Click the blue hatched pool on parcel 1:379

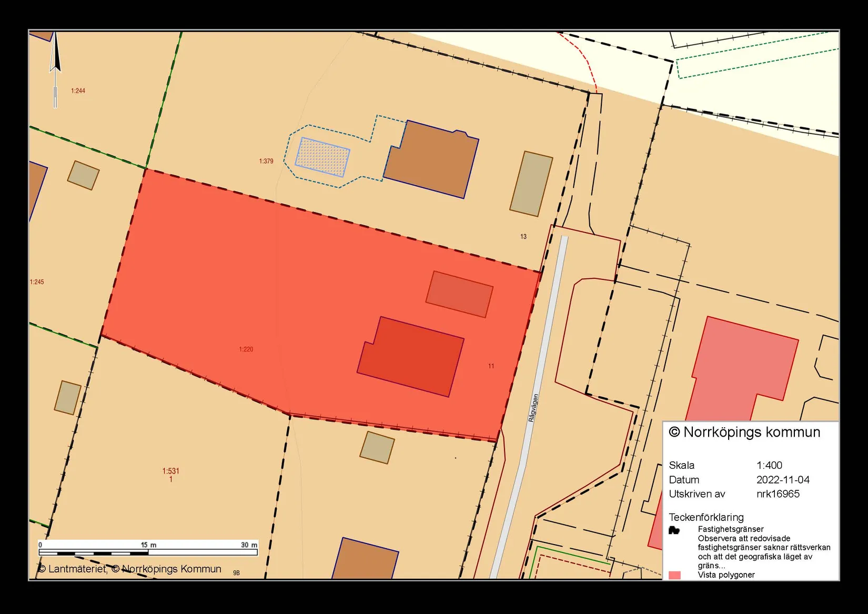coord(322,157)
